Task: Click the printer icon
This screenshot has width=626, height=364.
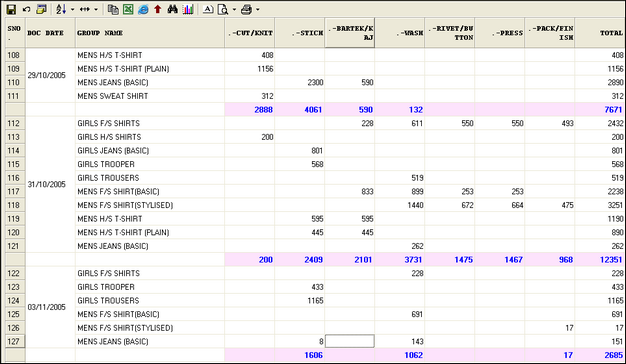Action: pyautogui.click(x=246, y=9)
